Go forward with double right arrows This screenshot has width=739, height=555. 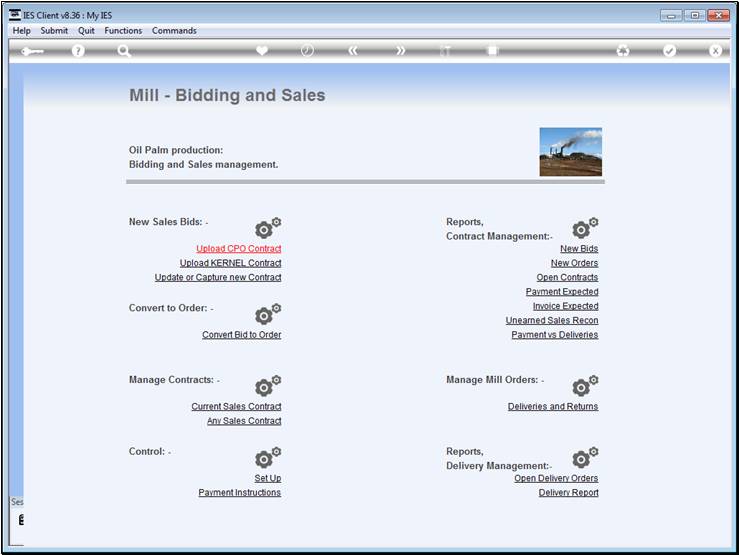pos(400,50)
